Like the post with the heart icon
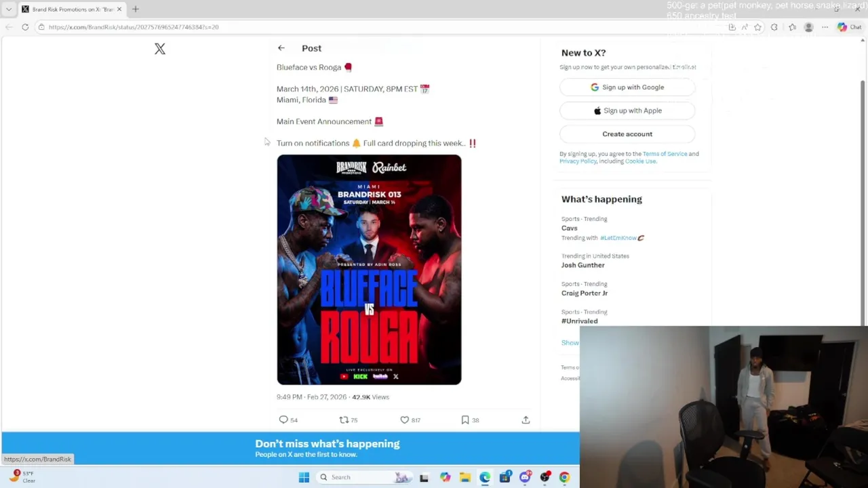868x488 pixels. click(404, 420)
